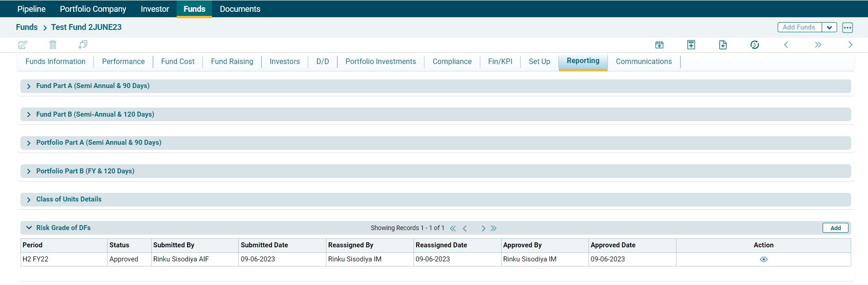Screen dimensions: 868x285
Task: Collapse the Risk Grade of DFs section
Action: point(29,228)
